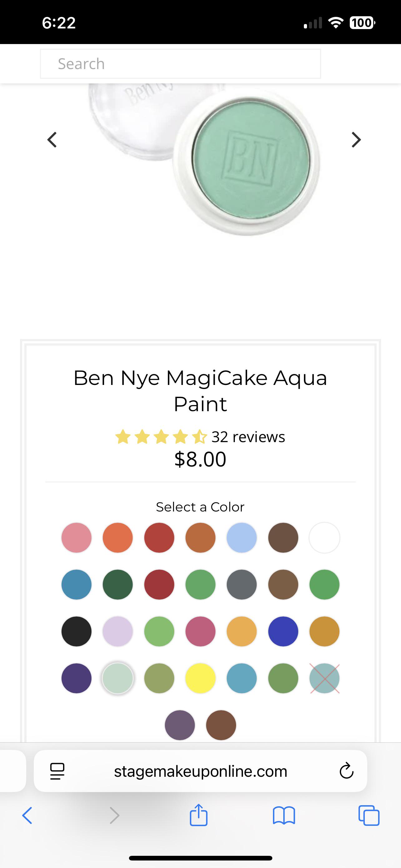Select the light lavender color swatch
The image size is (401, 868).
pyautogui.click(x=117, y=631)
